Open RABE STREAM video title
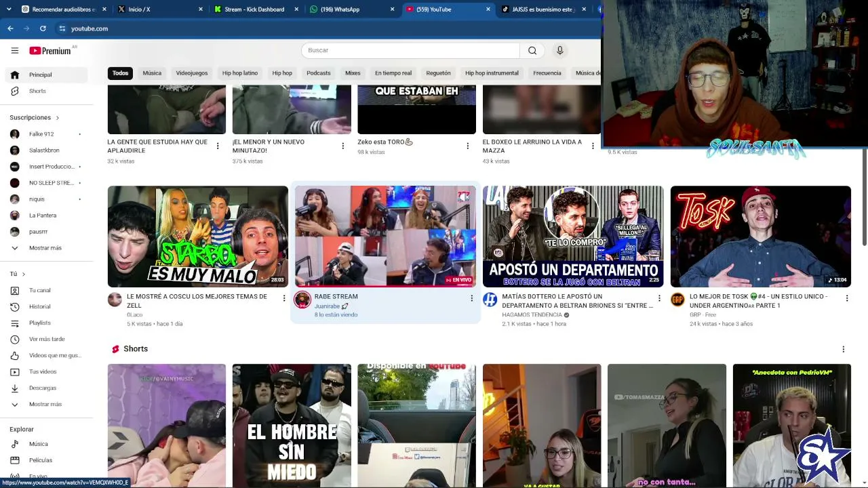 (x=336, y=296)
